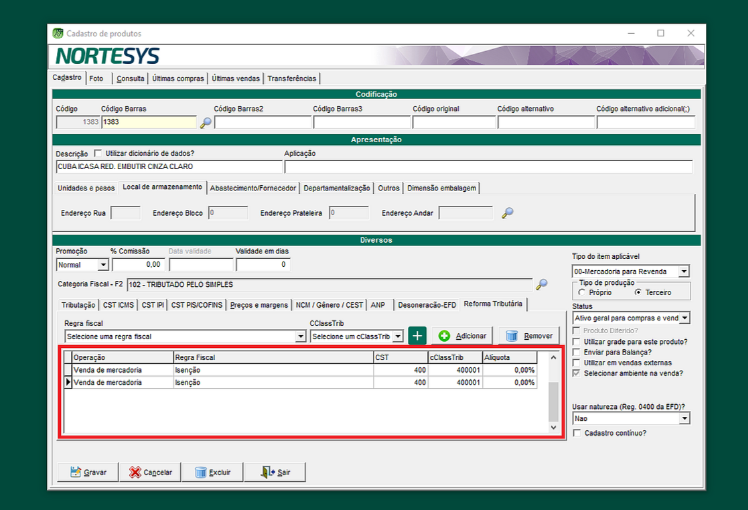
Task: Click the green plus cClassTrib button
Action: [418, 336]
